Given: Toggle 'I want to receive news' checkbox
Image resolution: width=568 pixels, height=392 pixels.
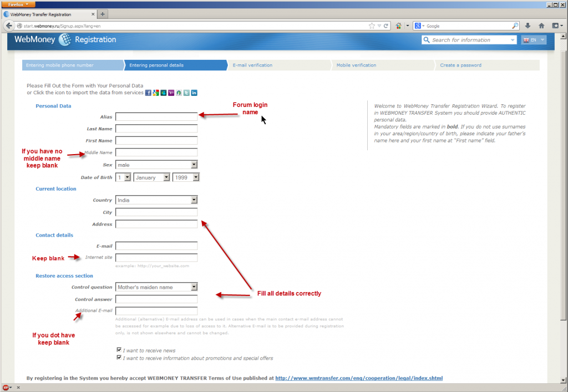Looking at the screenshot, I should 119,350.
